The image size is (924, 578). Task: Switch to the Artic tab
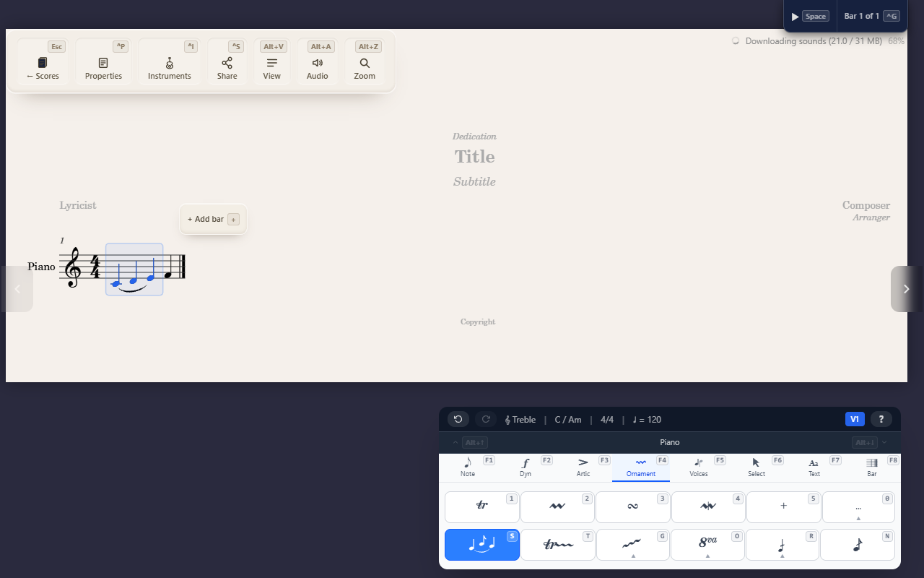pos(583,467)
